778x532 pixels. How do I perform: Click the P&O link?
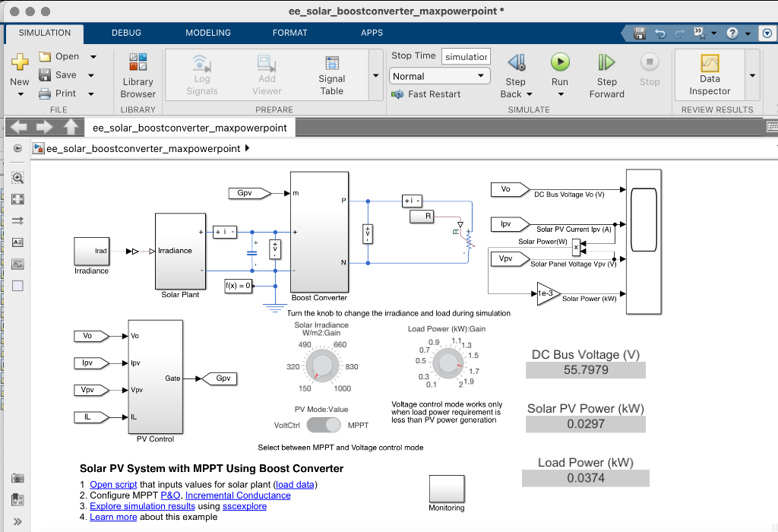(x=170, y=496)
